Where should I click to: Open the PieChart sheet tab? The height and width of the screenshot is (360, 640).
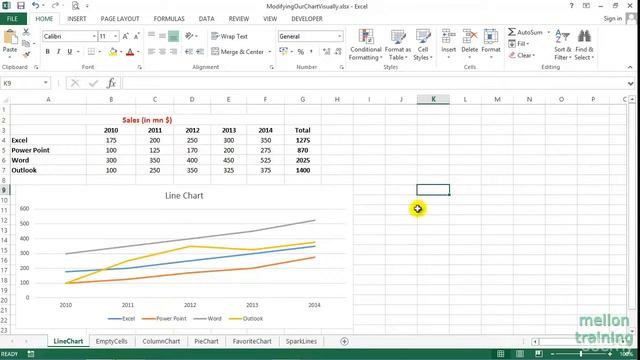[x=206, y=341]
